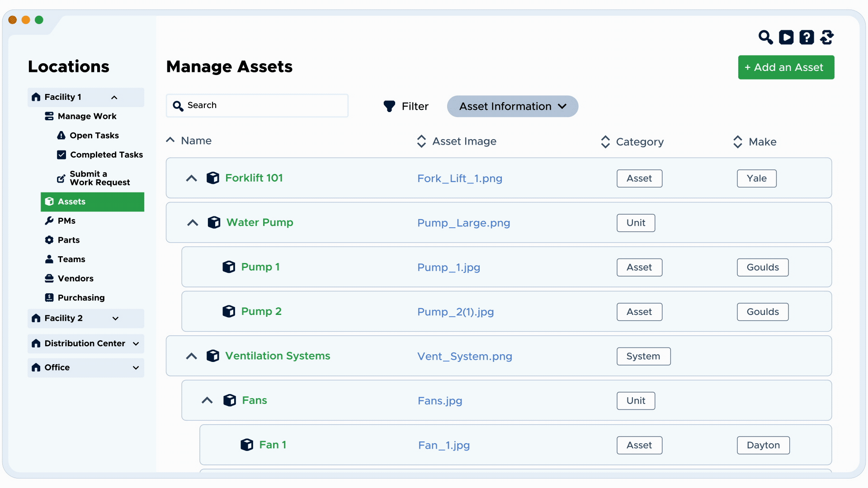The height and width of the screenshot is (488, 868).
Task: Collapse the Water Pump asset row
Action: tap(193, 223)
